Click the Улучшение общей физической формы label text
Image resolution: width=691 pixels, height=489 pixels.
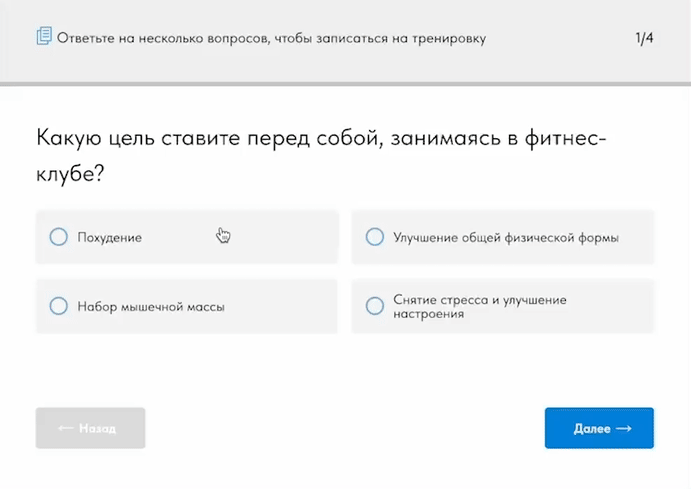506,238
